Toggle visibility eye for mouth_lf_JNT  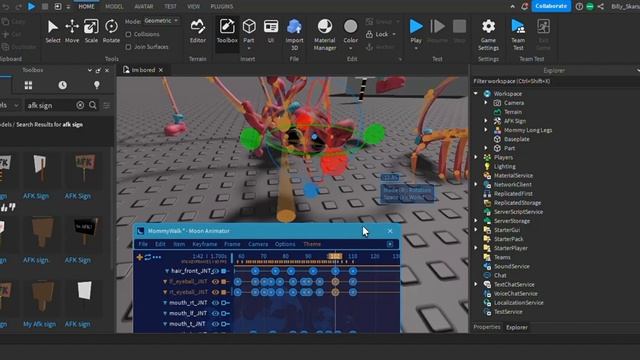tap(216, 313)
